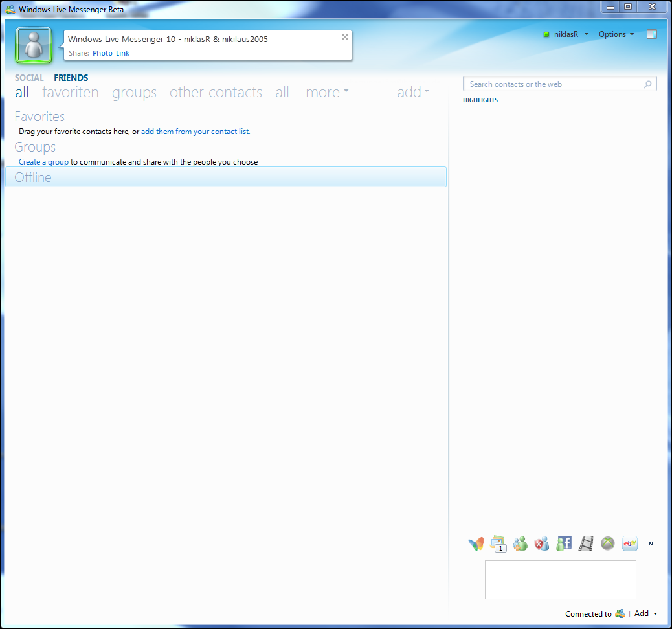Open the blocked contacts shield icon
The image size is (672, 629).
[542, 543]
